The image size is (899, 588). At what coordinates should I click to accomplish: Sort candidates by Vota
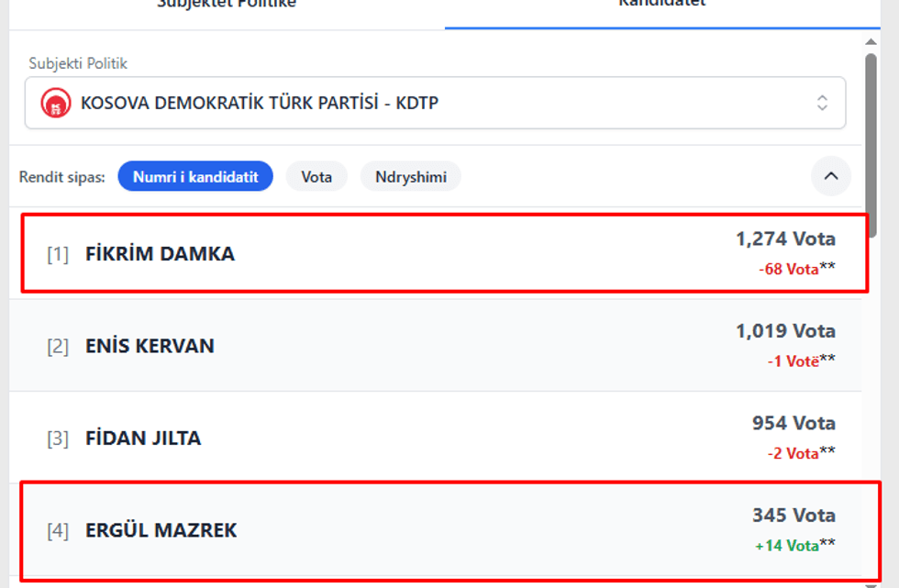tap(316, 177)
